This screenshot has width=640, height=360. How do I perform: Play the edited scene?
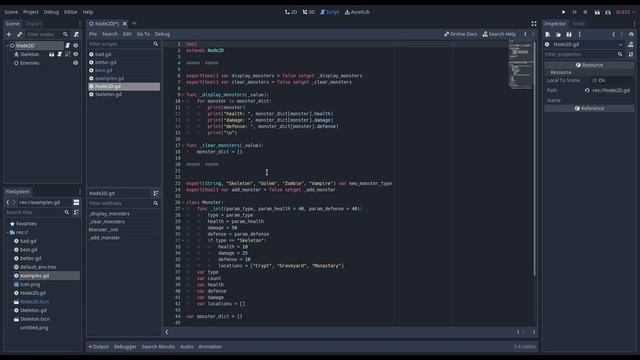(597, 12)
